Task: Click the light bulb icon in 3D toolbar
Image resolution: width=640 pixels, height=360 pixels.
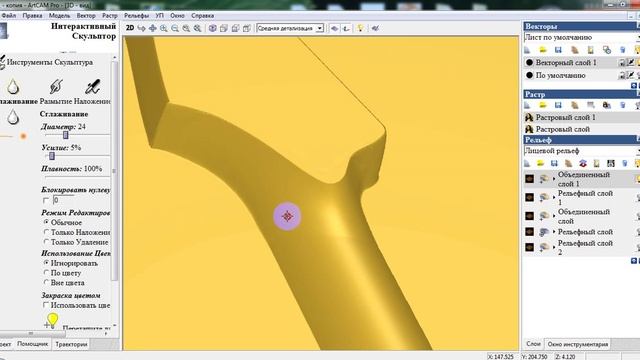Action: point(360,28)
